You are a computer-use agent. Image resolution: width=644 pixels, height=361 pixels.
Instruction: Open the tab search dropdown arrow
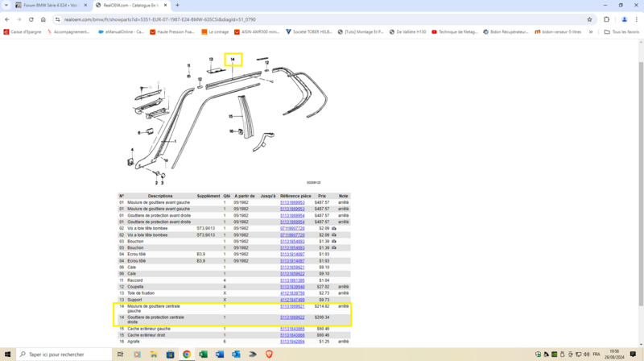(6, 5)
